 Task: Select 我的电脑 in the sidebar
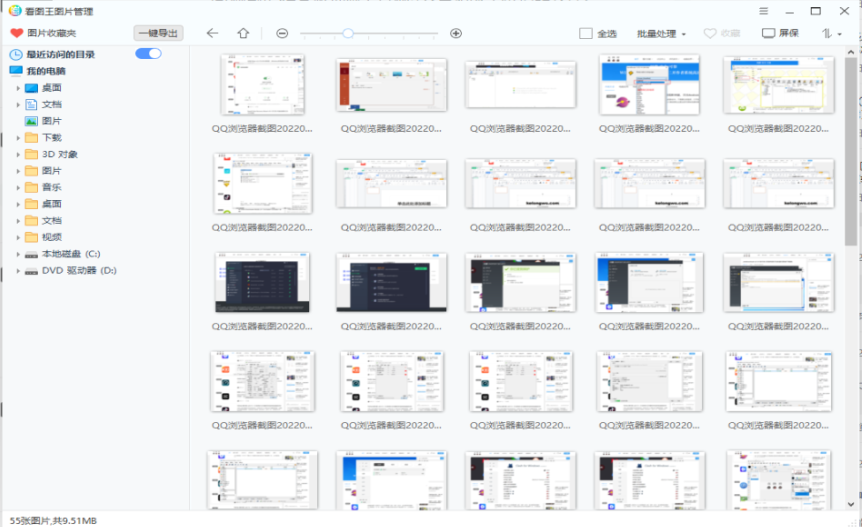[46, 71]
